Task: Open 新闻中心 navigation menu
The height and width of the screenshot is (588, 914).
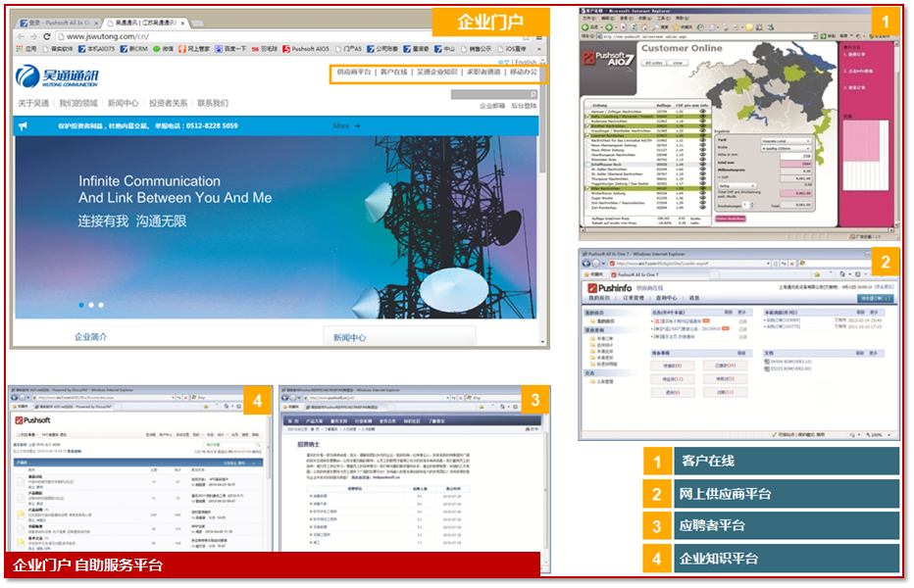Action: (123, 103)
